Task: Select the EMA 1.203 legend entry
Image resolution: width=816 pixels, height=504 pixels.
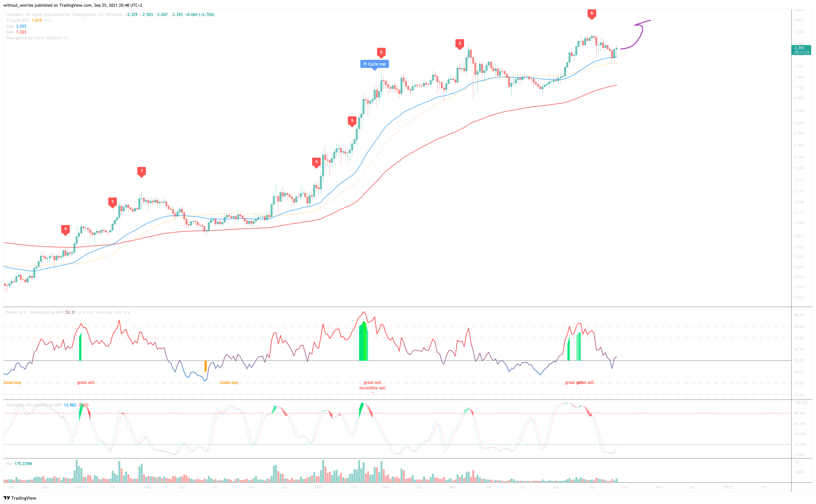Action: pyautogui.click(x=16, y=32)
